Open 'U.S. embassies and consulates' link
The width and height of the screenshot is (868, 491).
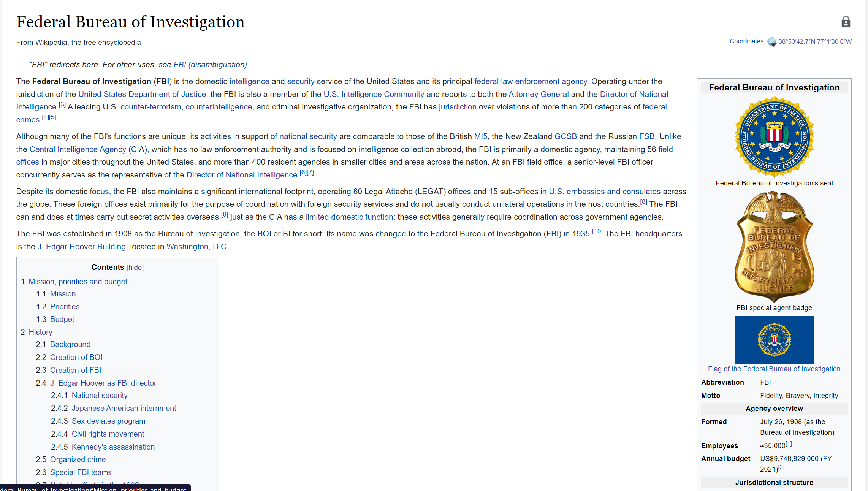[x=605, y=192]
